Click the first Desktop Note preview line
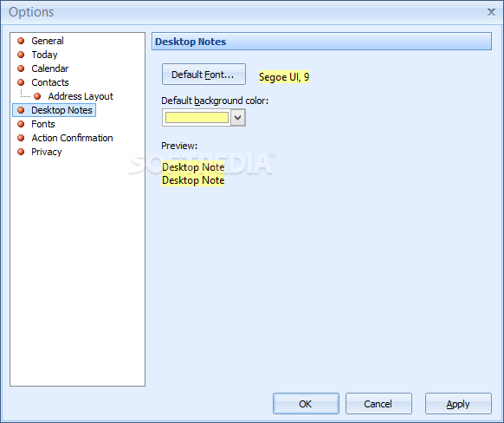 193,167
